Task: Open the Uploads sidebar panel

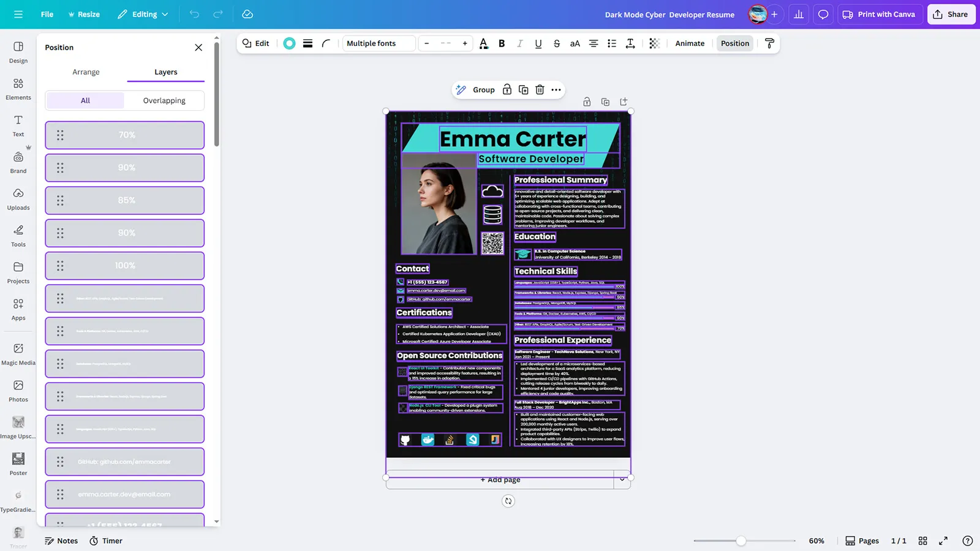Action: coord(18,198)
